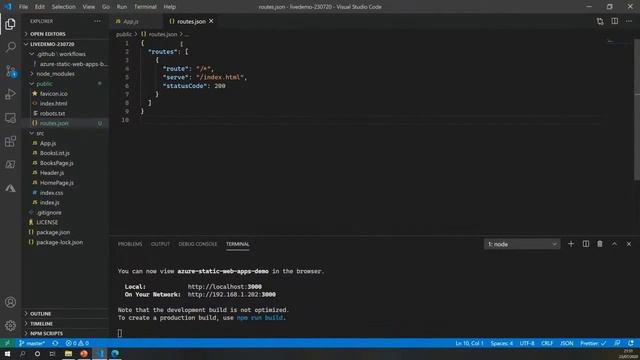640x360 pixels.
Task: Open Run and Debug view
Action: [x=10, y=94]
